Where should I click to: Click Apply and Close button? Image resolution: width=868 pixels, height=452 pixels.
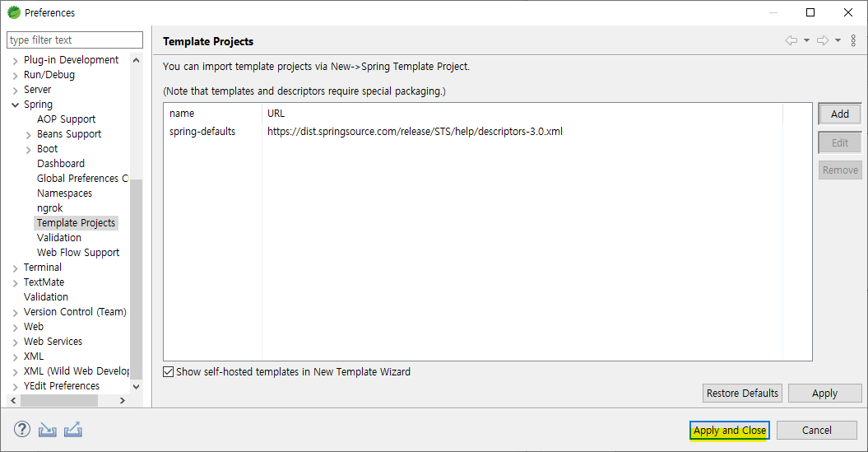[x=730, y=431]
